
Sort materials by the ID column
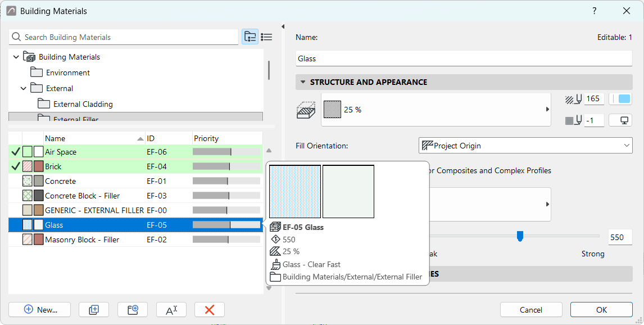pyautogui.click(x=169, y=138)
